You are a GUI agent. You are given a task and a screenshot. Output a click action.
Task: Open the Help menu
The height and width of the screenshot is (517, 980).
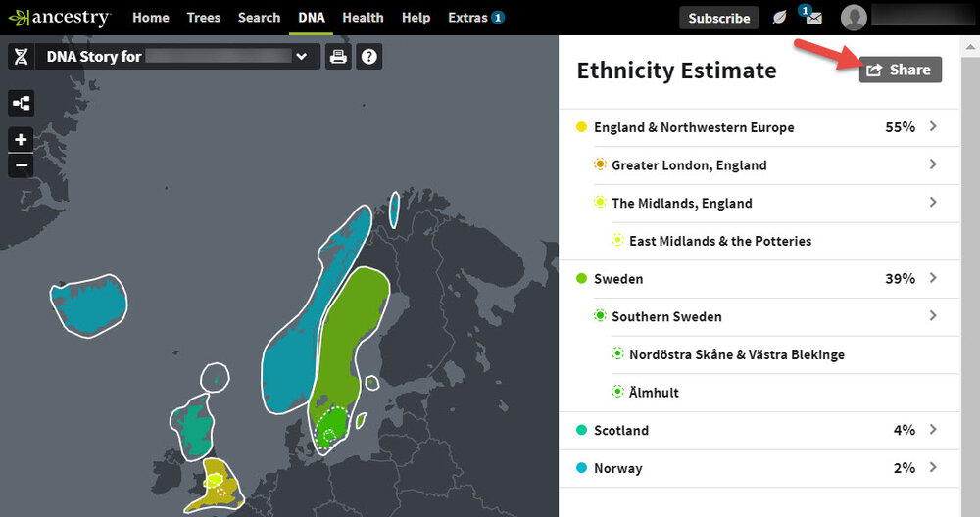click(416, 18)
